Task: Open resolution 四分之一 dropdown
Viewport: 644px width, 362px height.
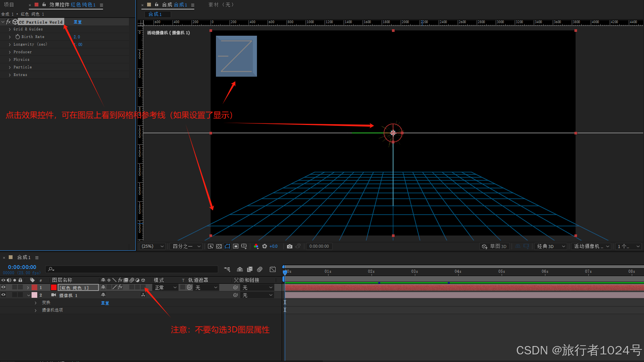Action: click(186, 246)
